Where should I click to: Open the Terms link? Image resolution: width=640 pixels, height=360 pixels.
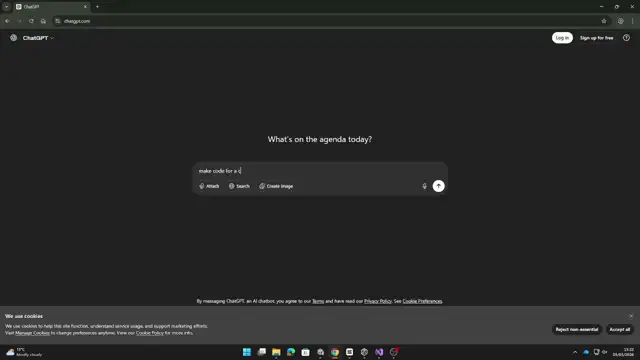pos(318,301)
